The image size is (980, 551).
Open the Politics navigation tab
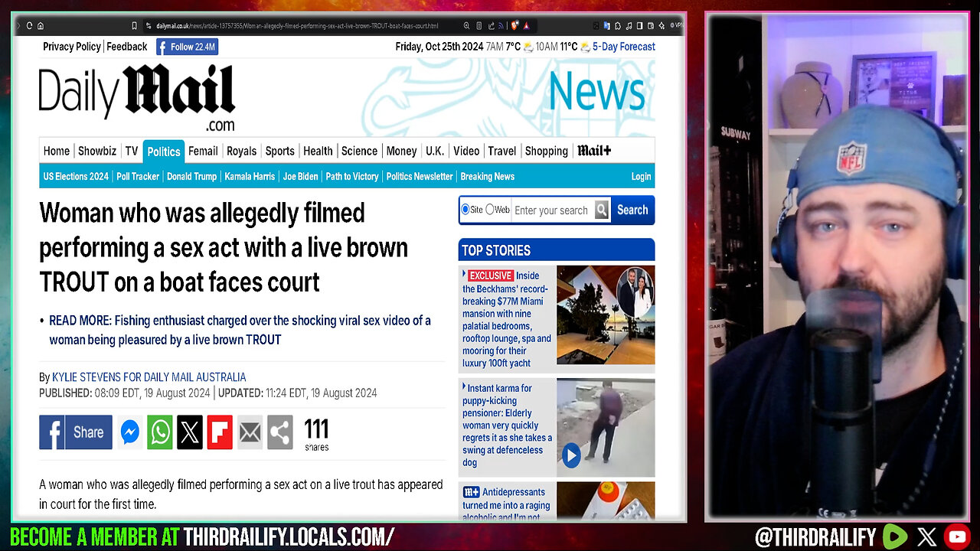point(163,151)
